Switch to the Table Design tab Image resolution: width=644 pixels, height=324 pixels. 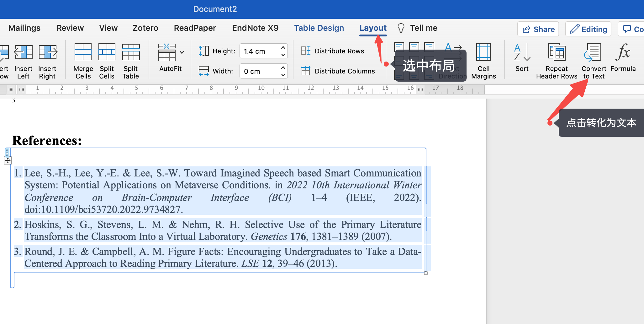(x=319, y=28)
